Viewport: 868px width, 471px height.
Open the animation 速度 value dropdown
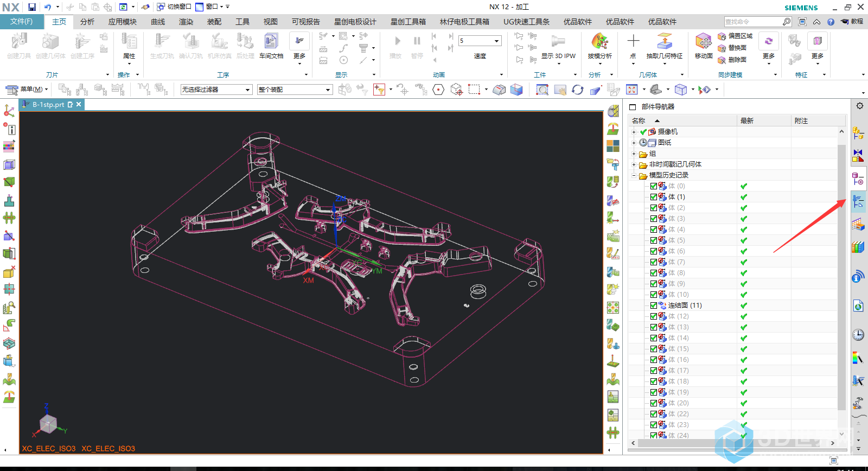click(x=496, y=41)
